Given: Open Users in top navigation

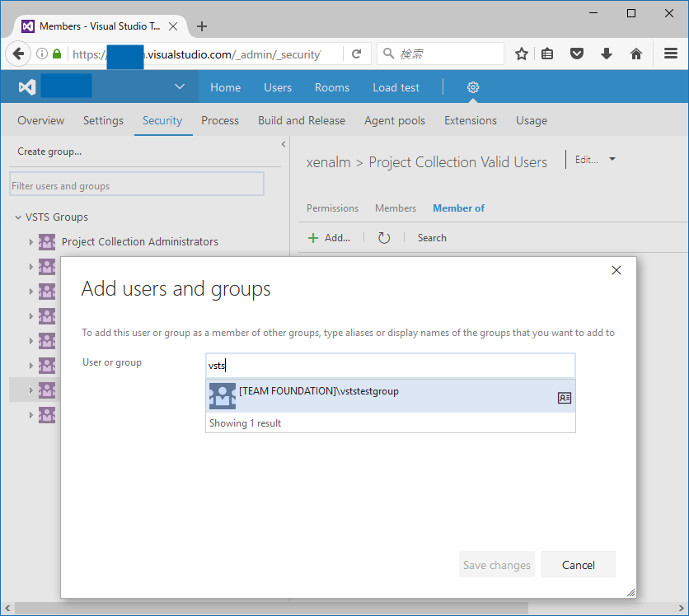Looking at the screenshot, I should (x=278, y=87).
